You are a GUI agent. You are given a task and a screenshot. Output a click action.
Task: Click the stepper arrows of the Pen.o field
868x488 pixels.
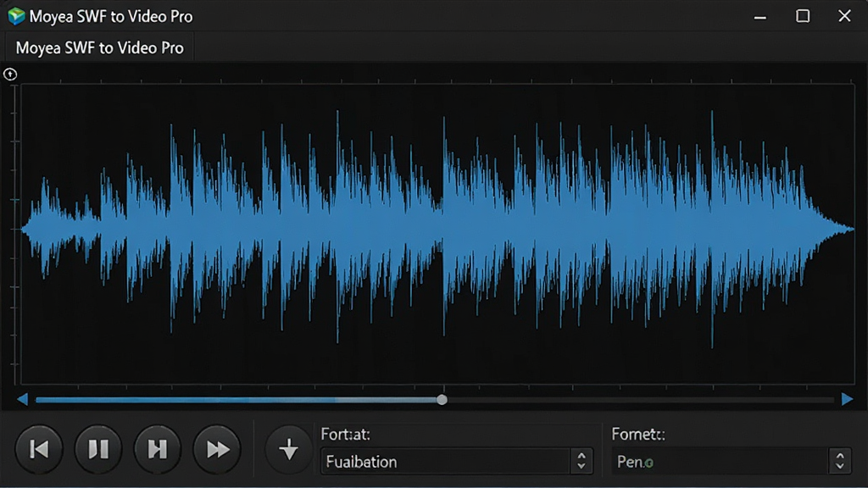point(840,461)
